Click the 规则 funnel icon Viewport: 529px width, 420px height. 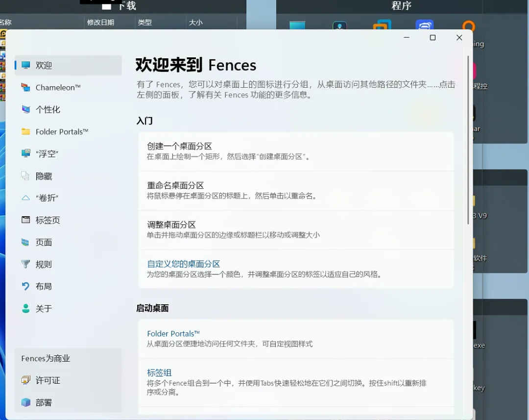pos(25,264)
